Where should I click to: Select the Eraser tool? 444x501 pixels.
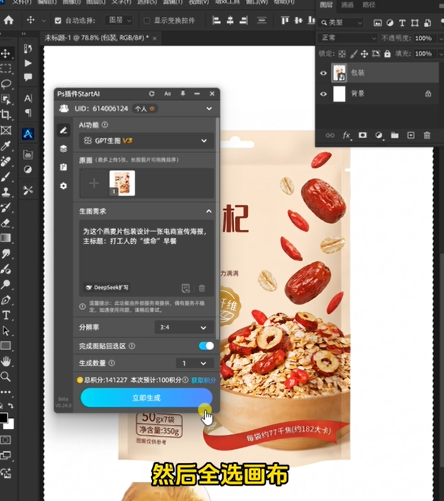5,223
